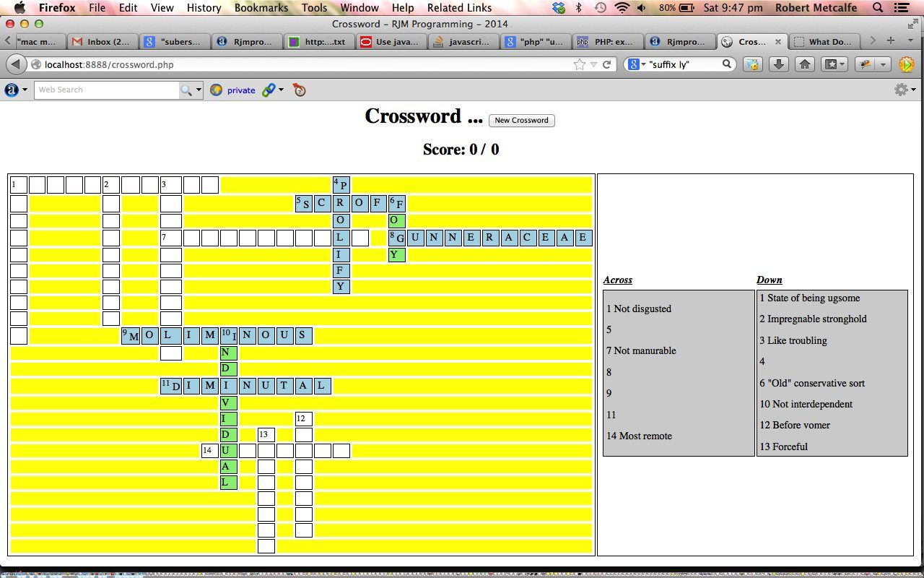Click the Ask toolbar logo icon

coord(12,90)
